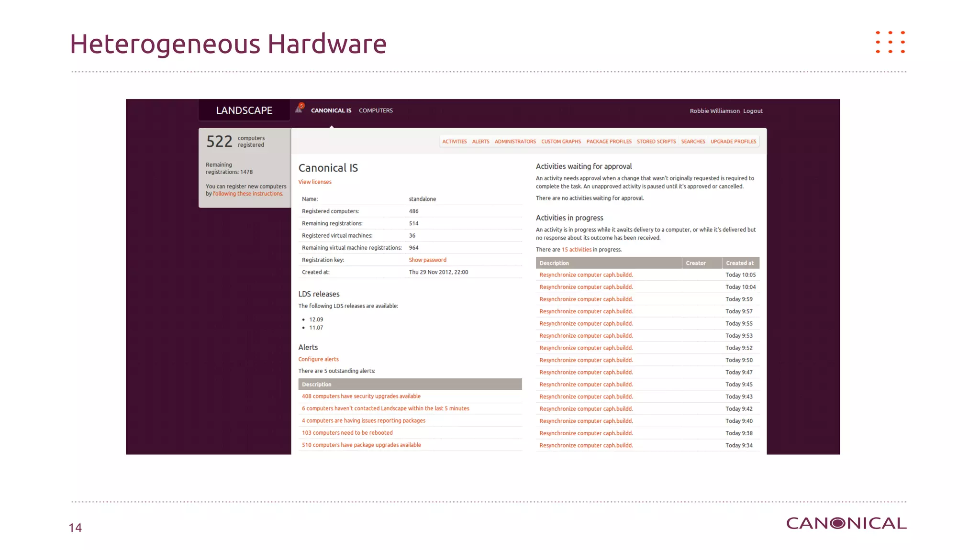Viewport: 980px width, 550px height.
Task: Select the 'Remaining registrations: 1478' text
Action: coord(229,168)
